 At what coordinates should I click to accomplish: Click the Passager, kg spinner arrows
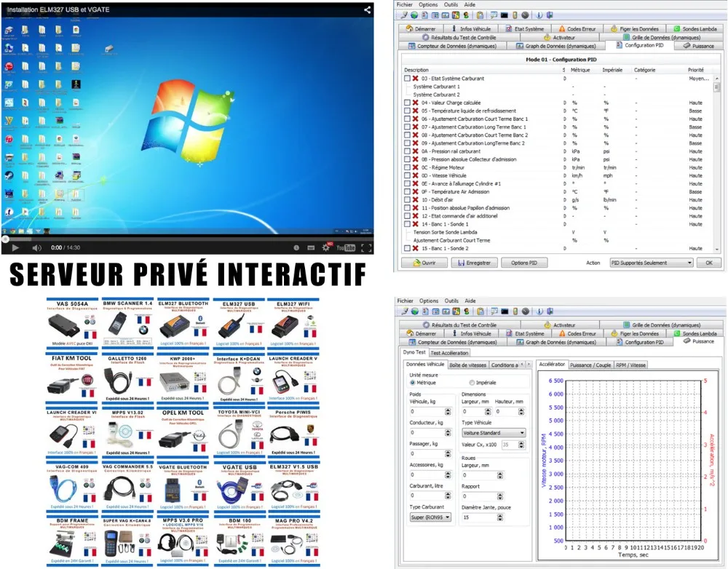(448, 454)
